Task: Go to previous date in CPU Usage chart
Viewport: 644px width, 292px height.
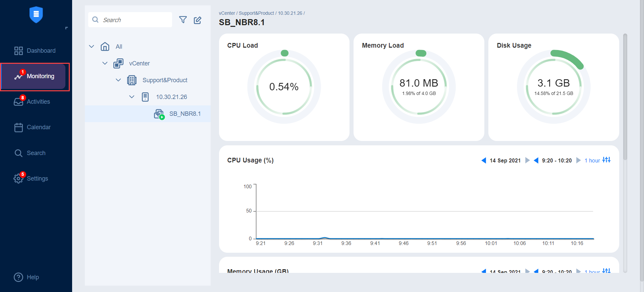Action: [484, 160]
